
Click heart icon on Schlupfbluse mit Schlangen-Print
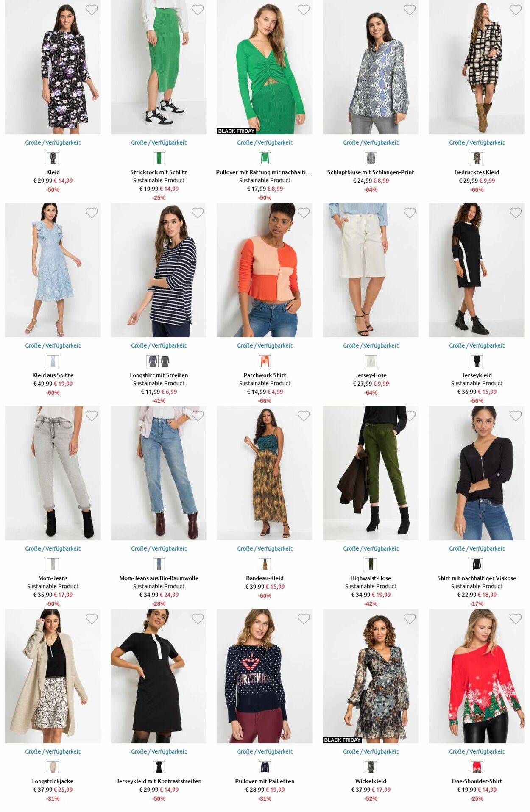pos(410,10)
